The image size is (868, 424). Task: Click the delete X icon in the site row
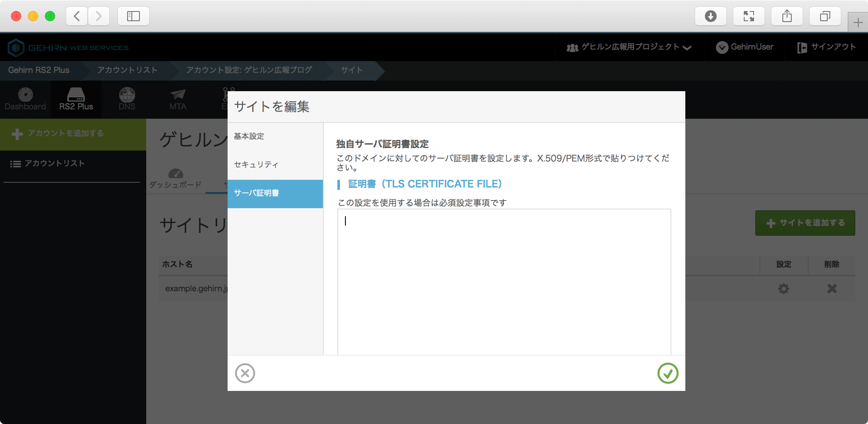point(832,289)
